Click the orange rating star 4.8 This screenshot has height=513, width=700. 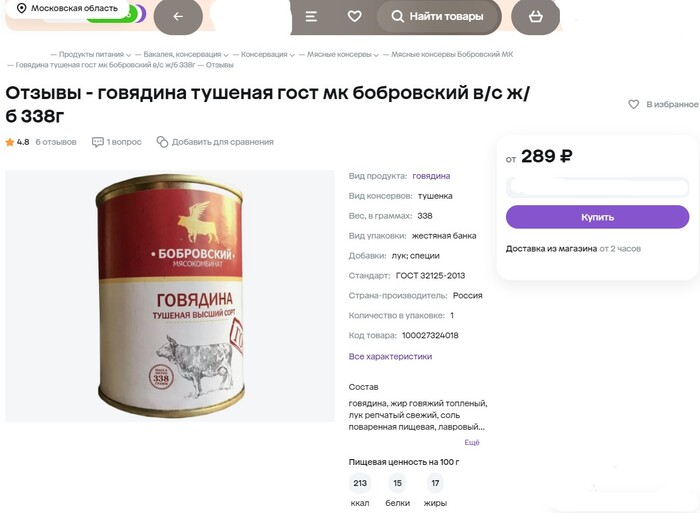click(x=10, y=142)
